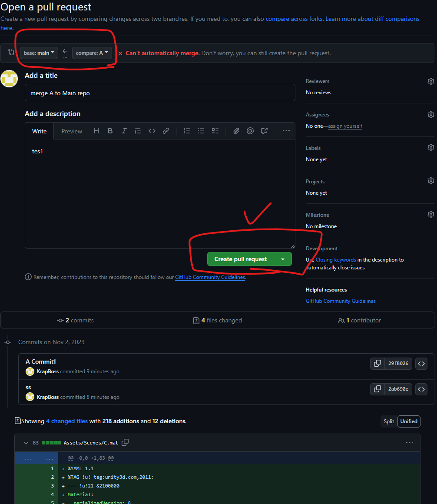Open C.mat file options ellipsis menu
Image resolution: width=437 pixels, height=504 pixels.
coord(409,443)
